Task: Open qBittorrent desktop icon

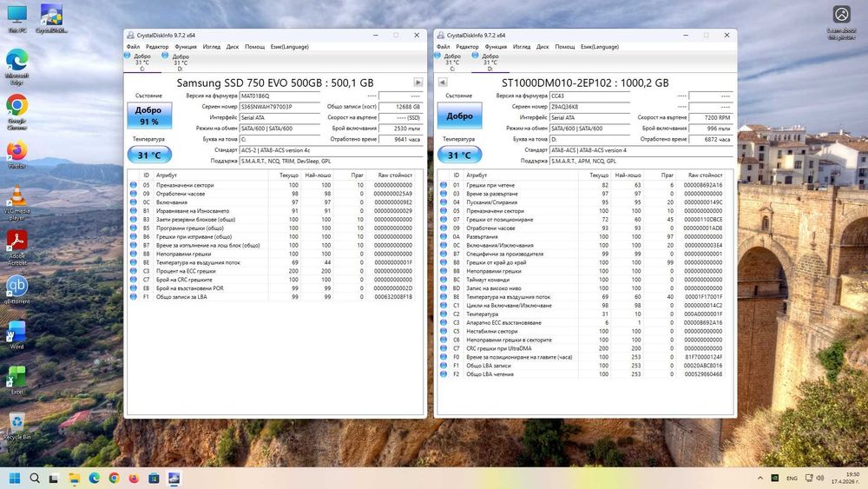Action: 16,289
